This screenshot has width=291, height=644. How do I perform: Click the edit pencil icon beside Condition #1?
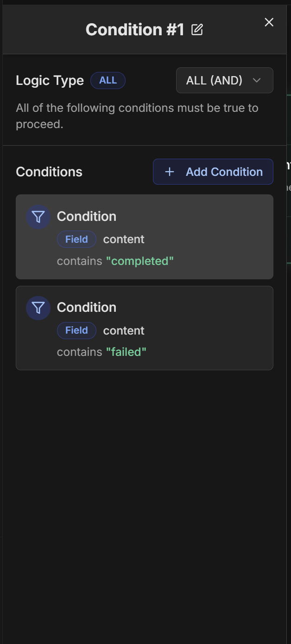tap(198, 29)
